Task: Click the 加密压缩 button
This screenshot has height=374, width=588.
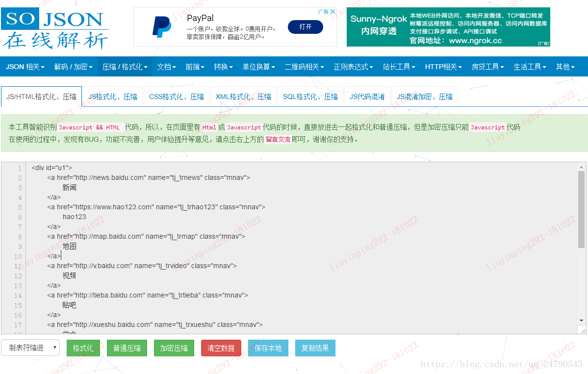Action: pos(174,348)
